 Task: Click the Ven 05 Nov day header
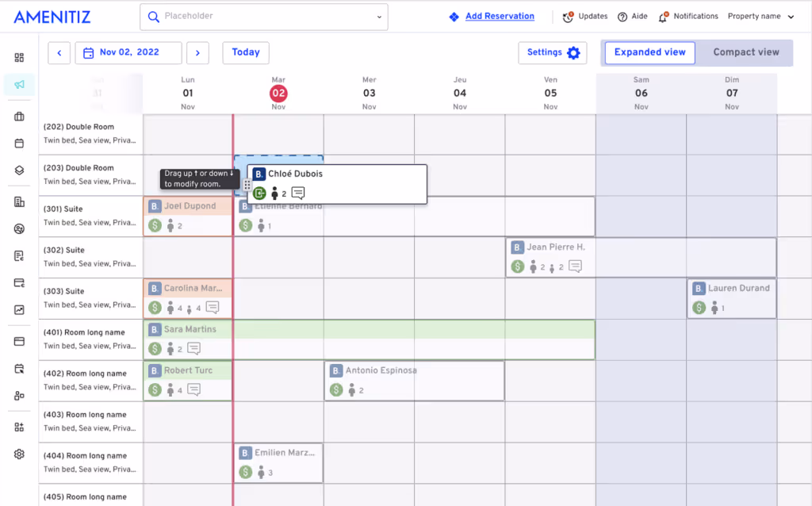pos(550,94)
